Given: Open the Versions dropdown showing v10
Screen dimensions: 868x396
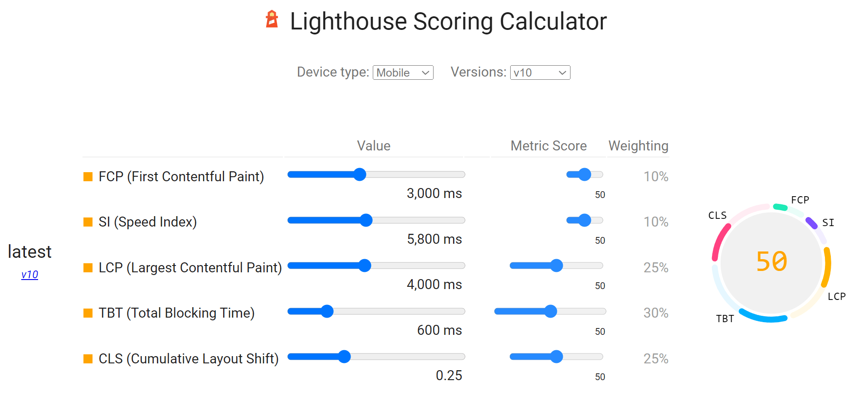Looking at the screenshot, I should [x=540, y=72].
